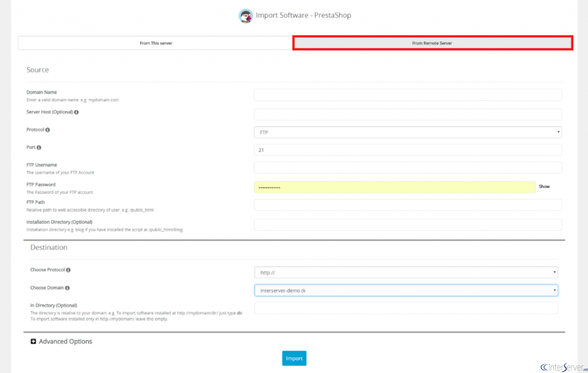The width and height of the screenshot is (588, 373).
Task: Open the Choose Protocol info icon
Action: click(68, 270)
